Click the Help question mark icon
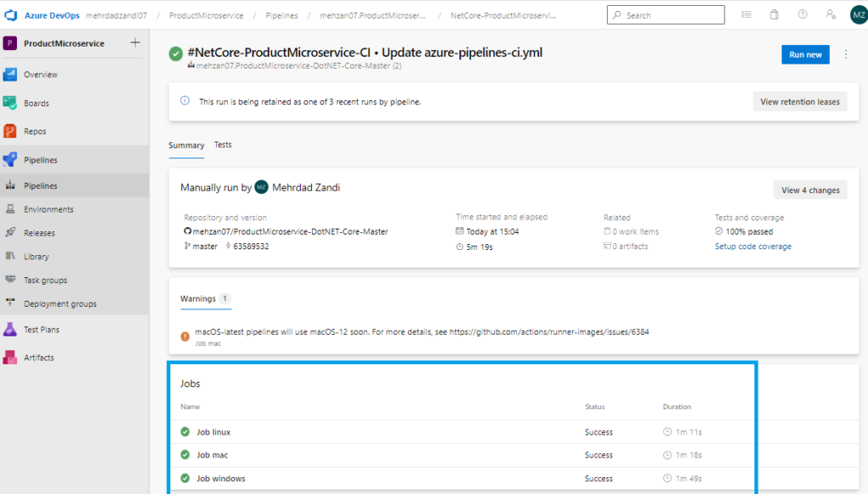The height and width of the screenshot is (494, 868). coord(801,14)
